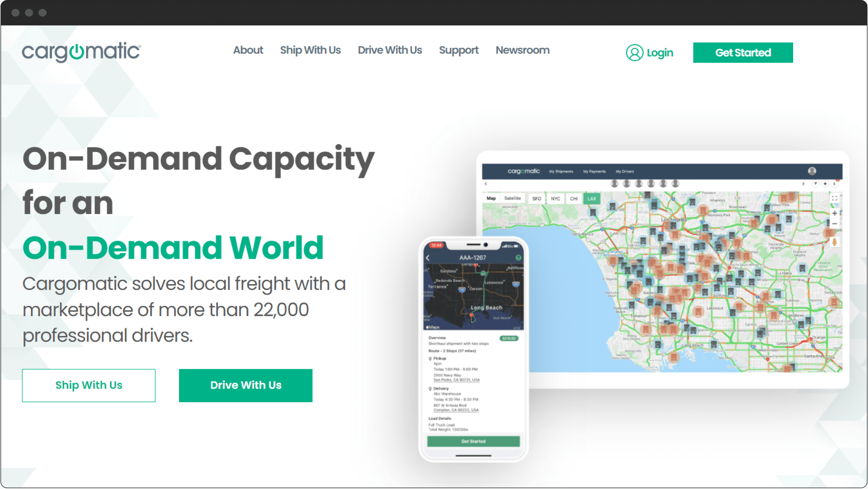Screen dimensions: 868x489
Task: Click the Pickup location pin icon
Action: pos(430,359)
